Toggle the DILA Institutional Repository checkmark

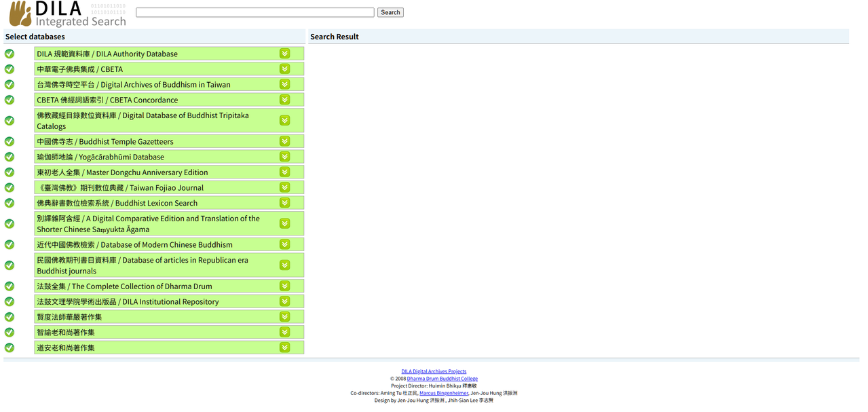point(10,301)
